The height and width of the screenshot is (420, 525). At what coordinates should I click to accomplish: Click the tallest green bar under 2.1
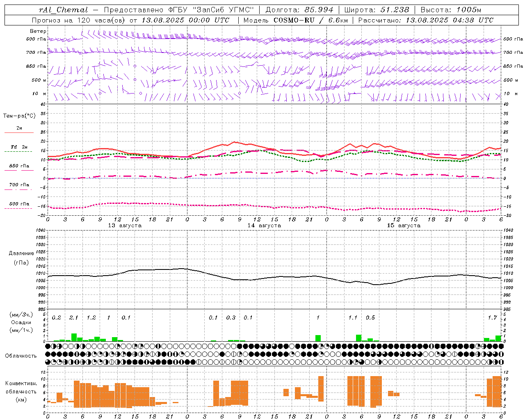74,338
